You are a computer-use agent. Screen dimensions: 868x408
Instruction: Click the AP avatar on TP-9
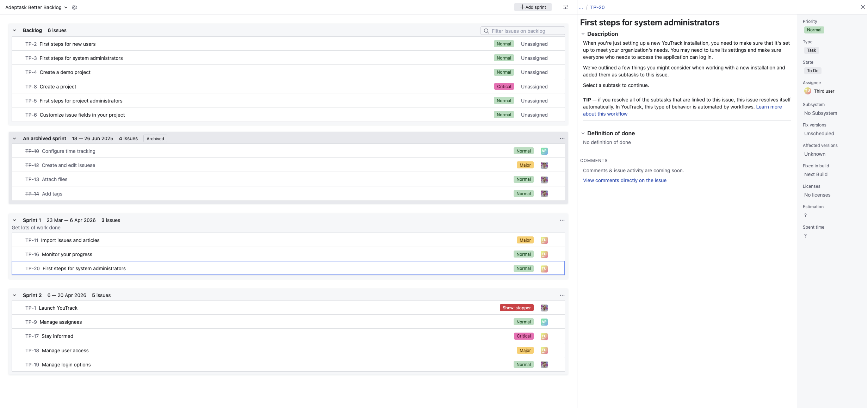[x=544, y=322]
